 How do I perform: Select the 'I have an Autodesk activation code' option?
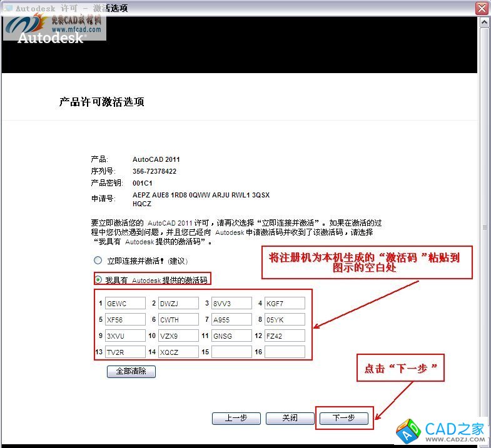pyautogui.click(x=98, y=280)
